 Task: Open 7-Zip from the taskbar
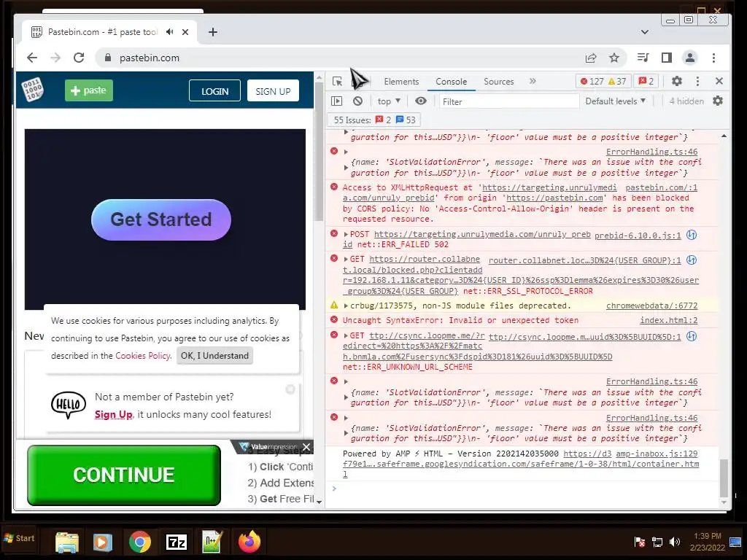(177, 542)
